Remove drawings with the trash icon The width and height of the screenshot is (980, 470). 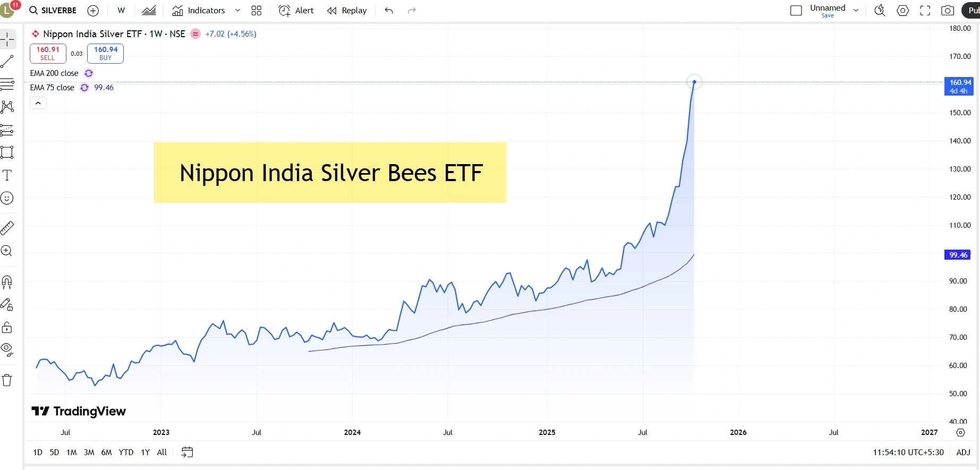pyautogui.click(x=7, y=380)
